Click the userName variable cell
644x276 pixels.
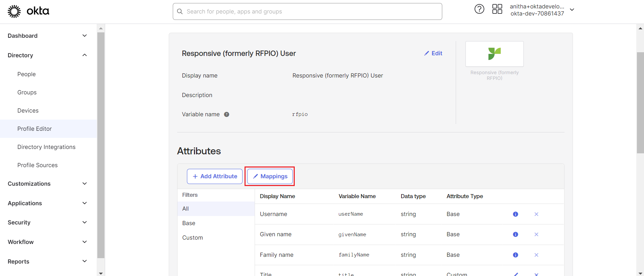(351, 214)
